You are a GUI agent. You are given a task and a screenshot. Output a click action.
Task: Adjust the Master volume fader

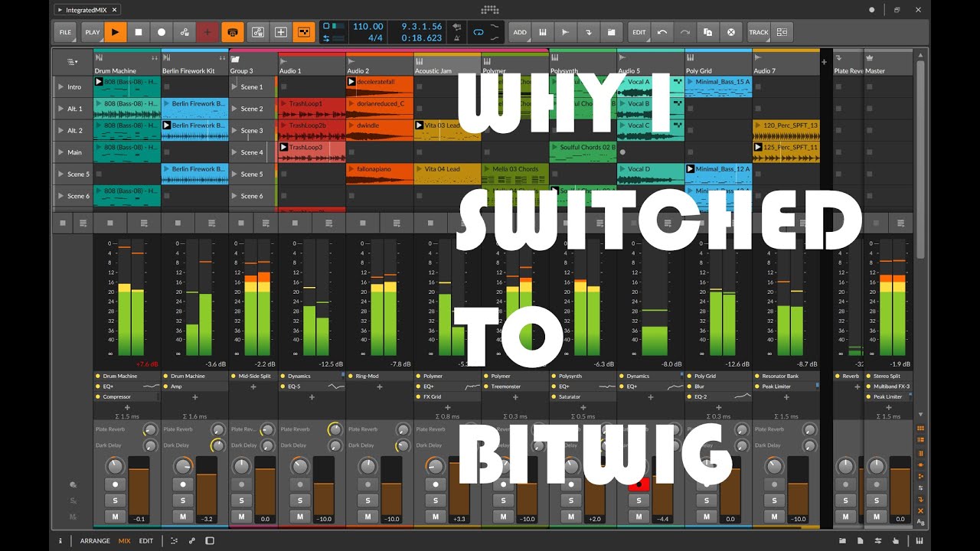901,490
